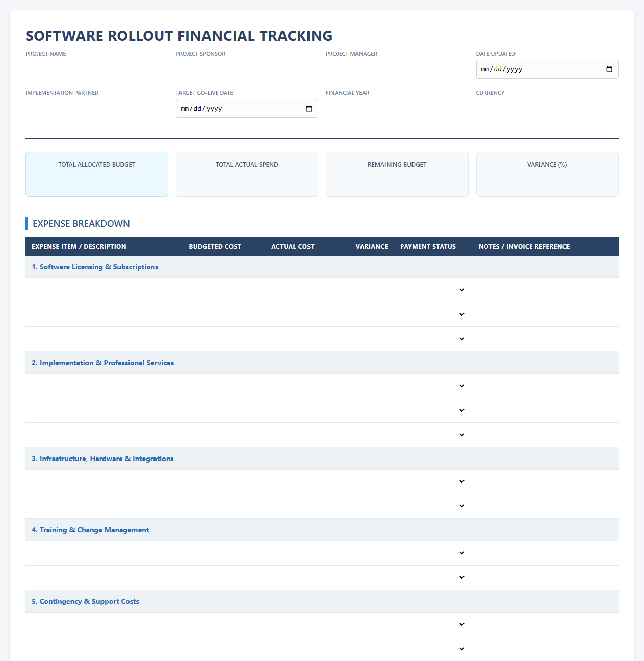Viewport: 644px width, 661px height.
Task: Click the 'Date Updated' label
Action: [x=496, y=54]
